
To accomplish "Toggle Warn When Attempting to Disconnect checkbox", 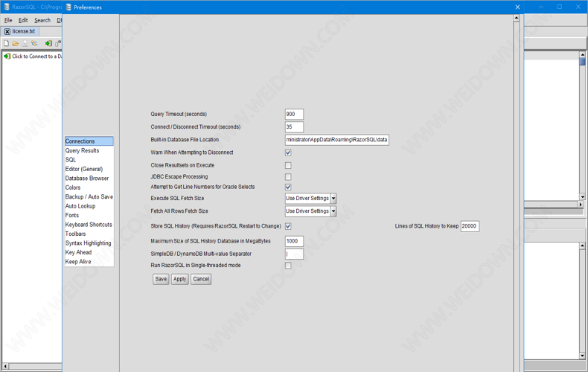I will [x=288, y=153].
